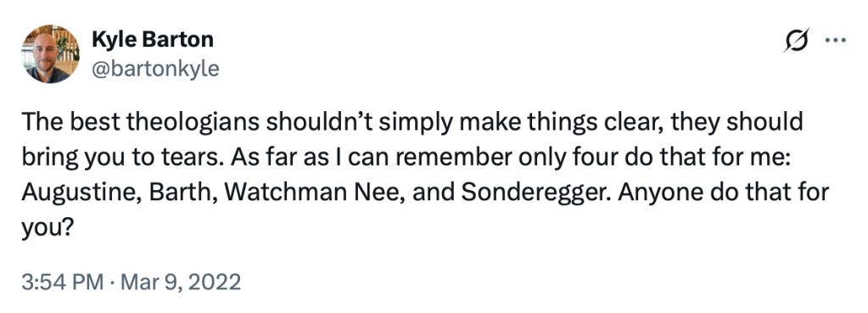Open the @bartonkyle handle link

155,69
